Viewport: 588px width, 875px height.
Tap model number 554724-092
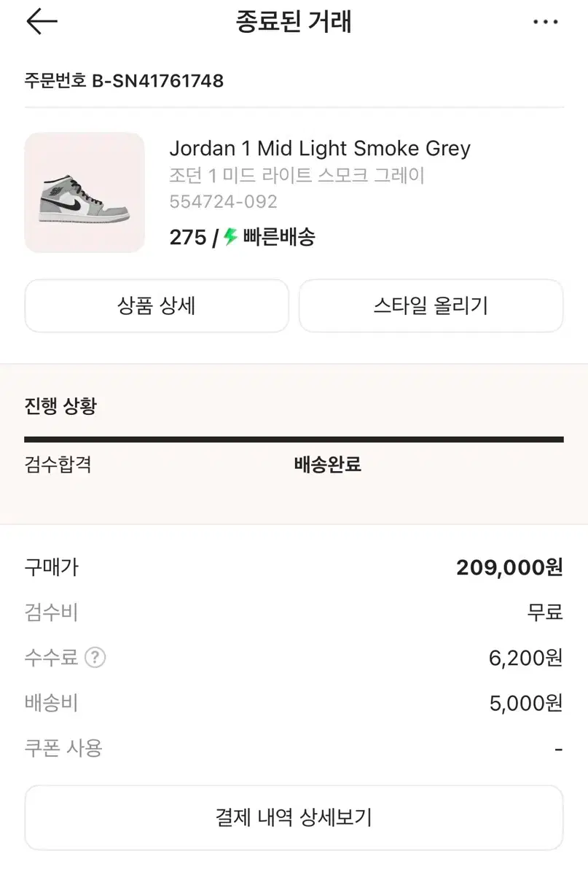pos(223,202)
